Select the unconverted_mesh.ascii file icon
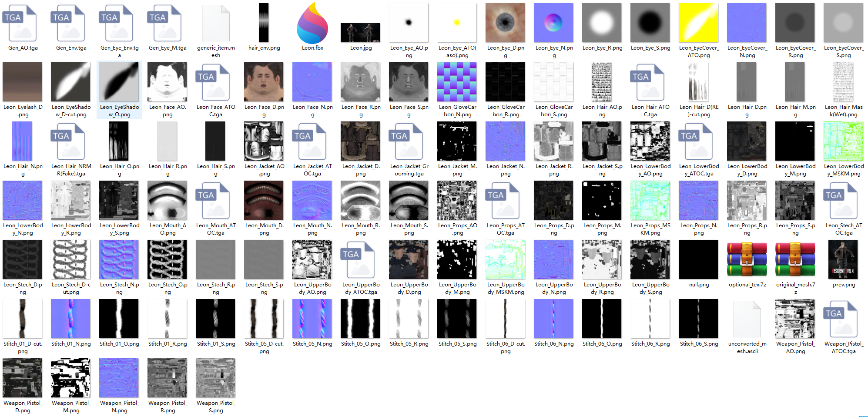868x417 pixels. tap(747, 319)
